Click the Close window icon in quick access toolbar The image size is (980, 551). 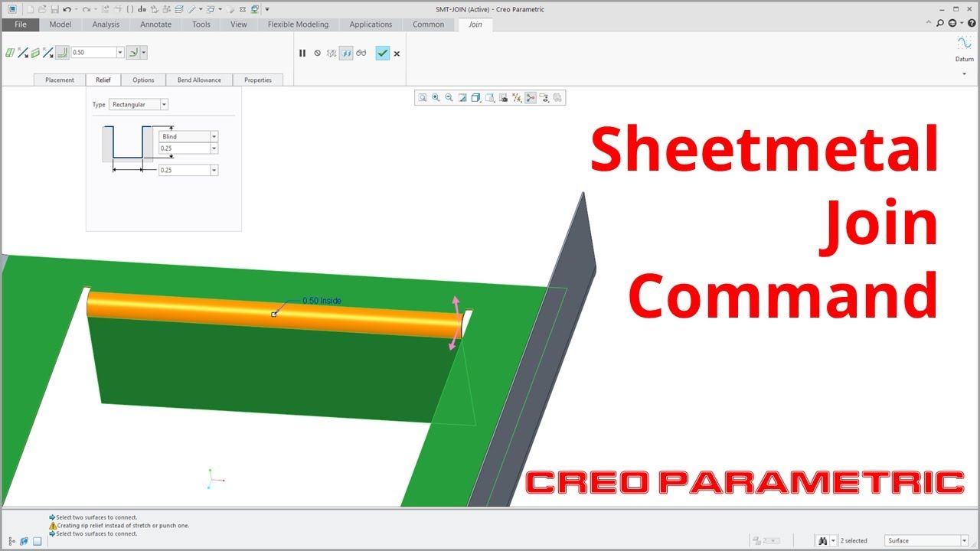[241, 9]
